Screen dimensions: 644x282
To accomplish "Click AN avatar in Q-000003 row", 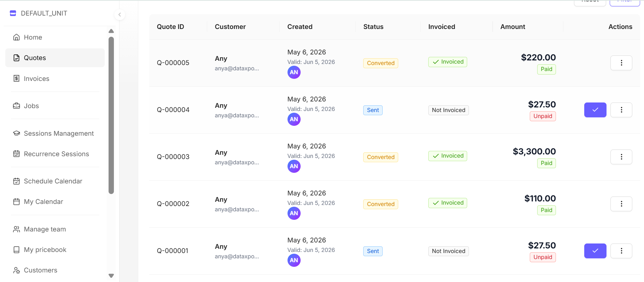I will point(294,166).
